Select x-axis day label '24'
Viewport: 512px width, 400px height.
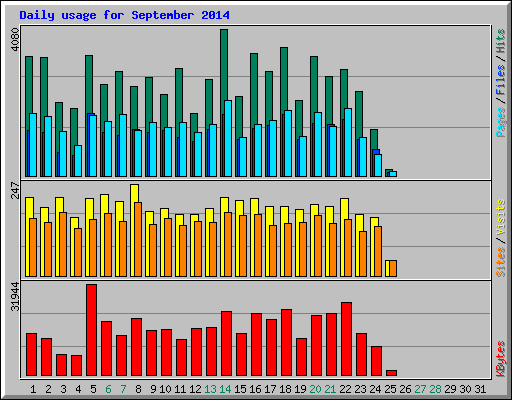(x=375, y=389)
